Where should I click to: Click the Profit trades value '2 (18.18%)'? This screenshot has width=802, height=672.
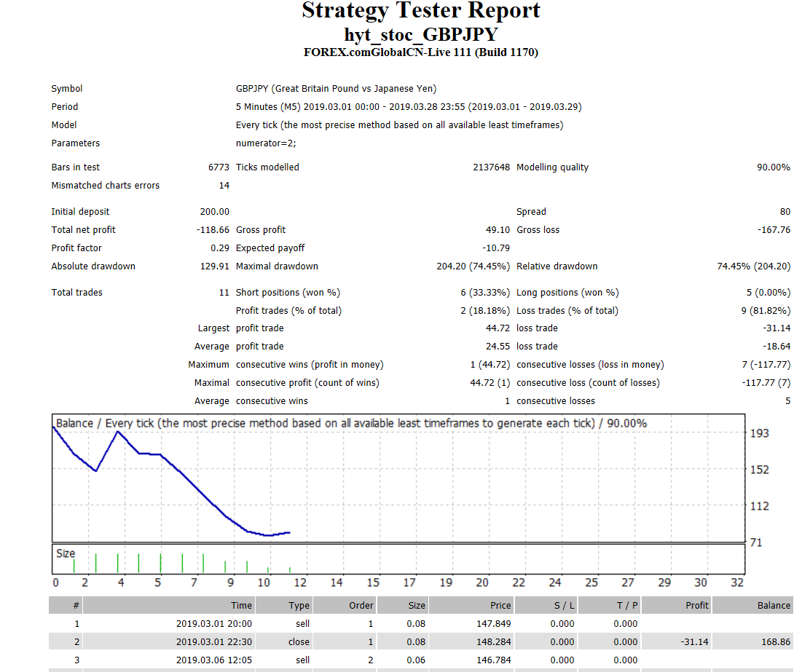tap(485, 310)
